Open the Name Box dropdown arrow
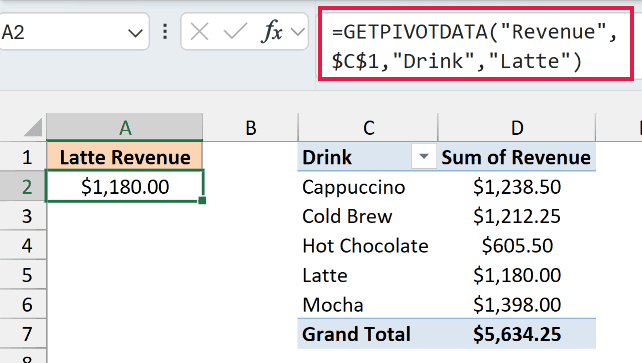 [135, 32]
